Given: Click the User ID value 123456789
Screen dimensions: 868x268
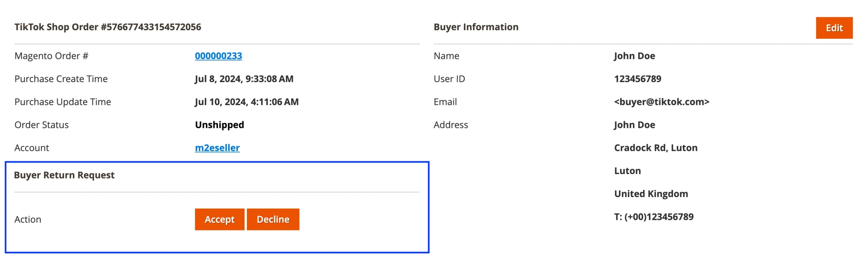Looking at the screenshot, I should coord(637,79).
